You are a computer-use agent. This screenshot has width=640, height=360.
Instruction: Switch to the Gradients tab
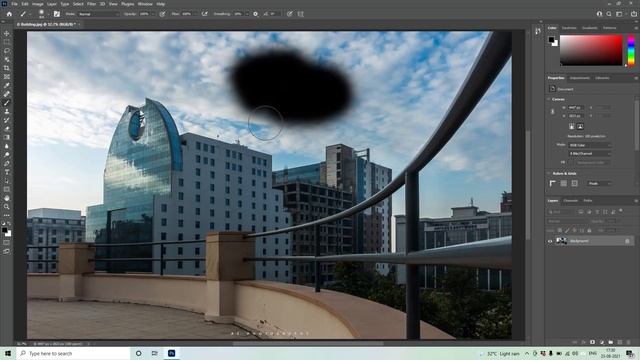click(x=590, y=28)
